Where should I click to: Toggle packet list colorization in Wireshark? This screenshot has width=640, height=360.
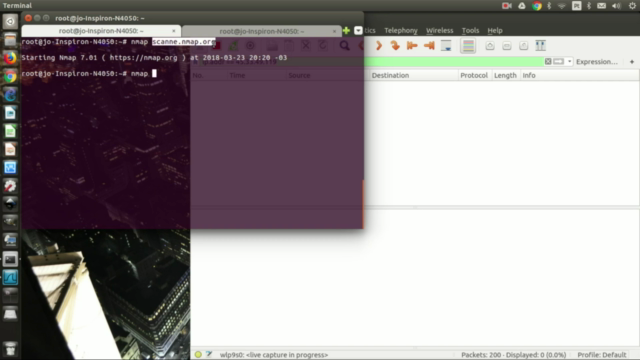(x=468, y=46)
